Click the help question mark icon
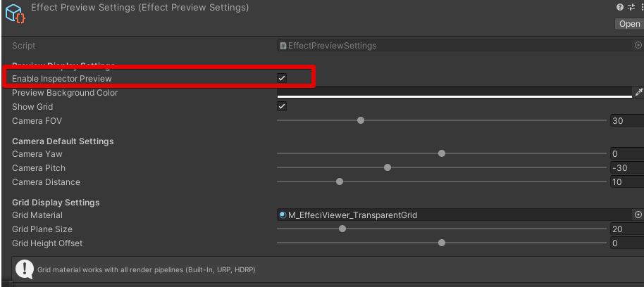 click(x=619, y=7)
